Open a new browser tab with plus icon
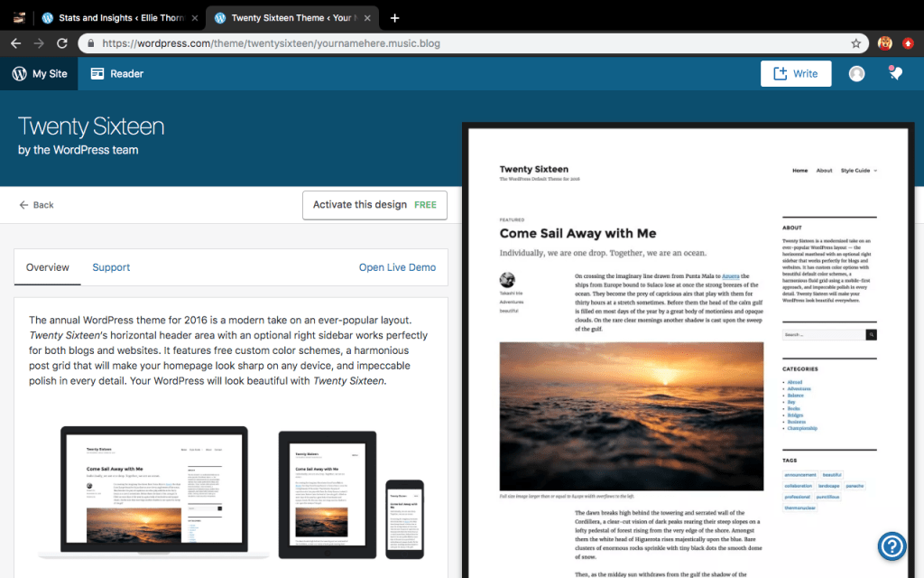The height and width of the screenshot is (578, 924). click(x=394, y=18)
